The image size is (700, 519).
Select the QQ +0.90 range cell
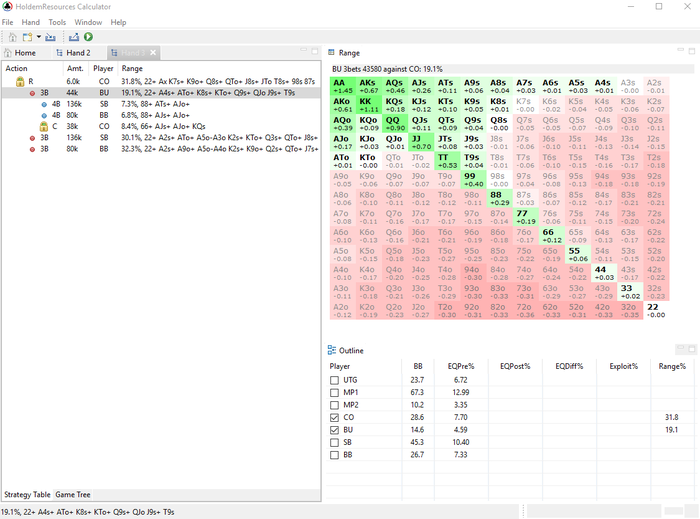tap(395, 124)
